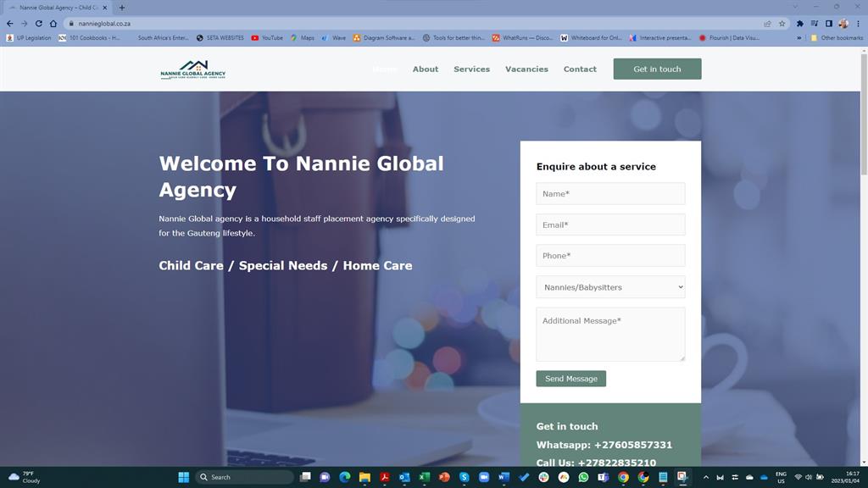Open the Chrome profile avatar

[x=843, y=23]
